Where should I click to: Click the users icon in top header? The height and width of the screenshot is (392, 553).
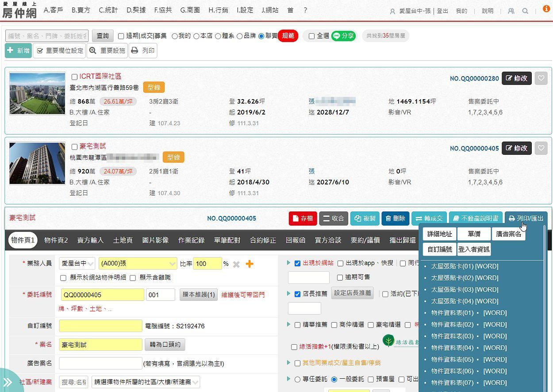tap(511, 11)
